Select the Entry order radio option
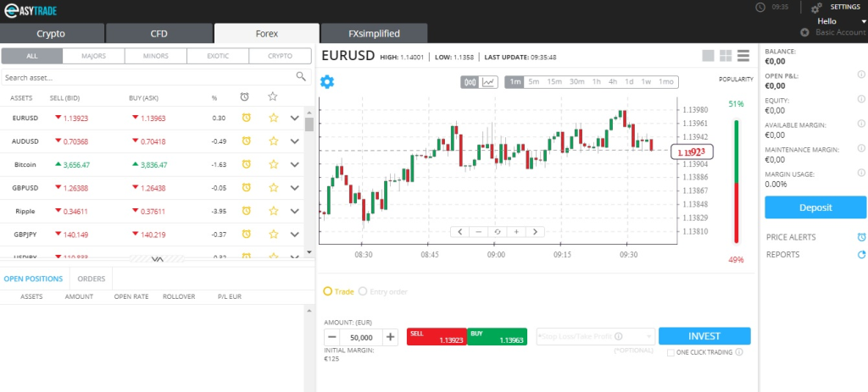The height and width of the screenshot is (392, 868). pos(363,290)
